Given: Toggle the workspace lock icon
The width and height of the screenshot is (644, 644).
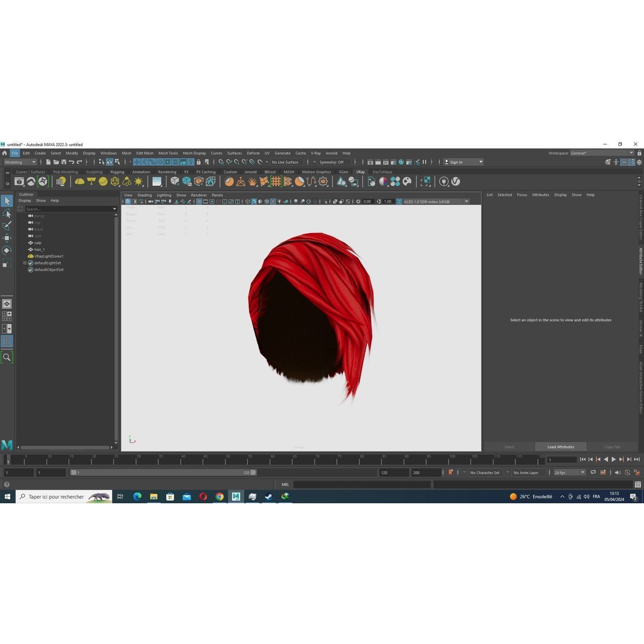Looking at the screenshot, I should tap(639, 153).
